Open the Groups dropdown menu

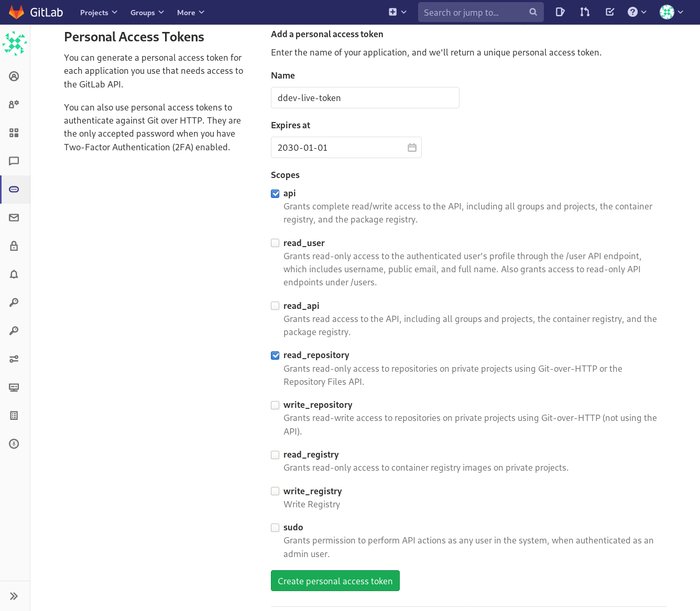[147, 13]
